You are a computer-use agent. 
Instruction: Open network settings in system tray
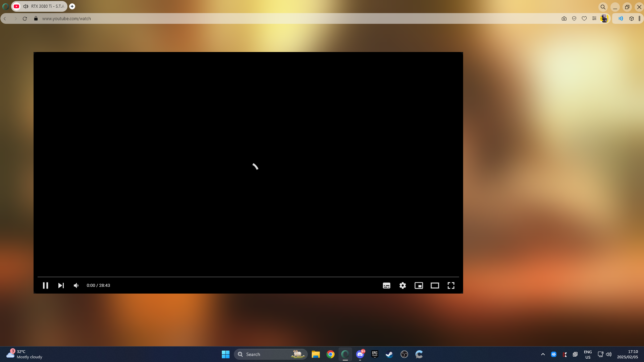point(601,354)
